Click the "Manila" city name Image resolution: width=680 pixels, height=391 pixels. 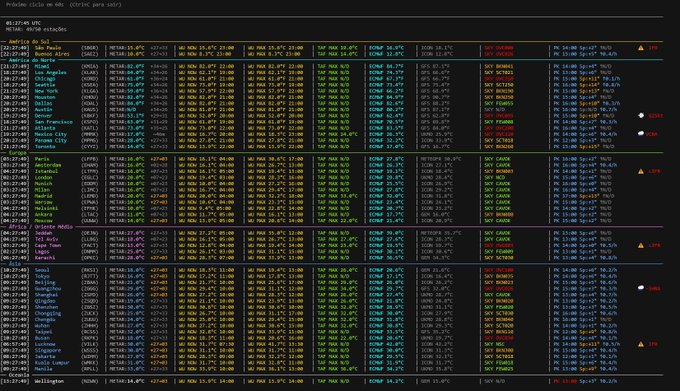click(44, 369)
